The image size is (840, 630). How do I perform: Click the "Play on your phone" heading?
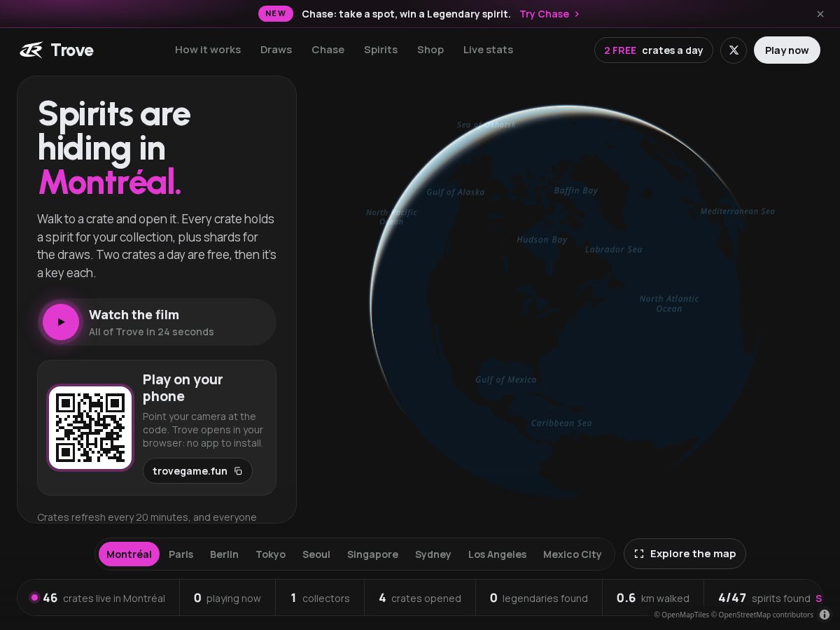pyautogui.click(x=183, y=388)
